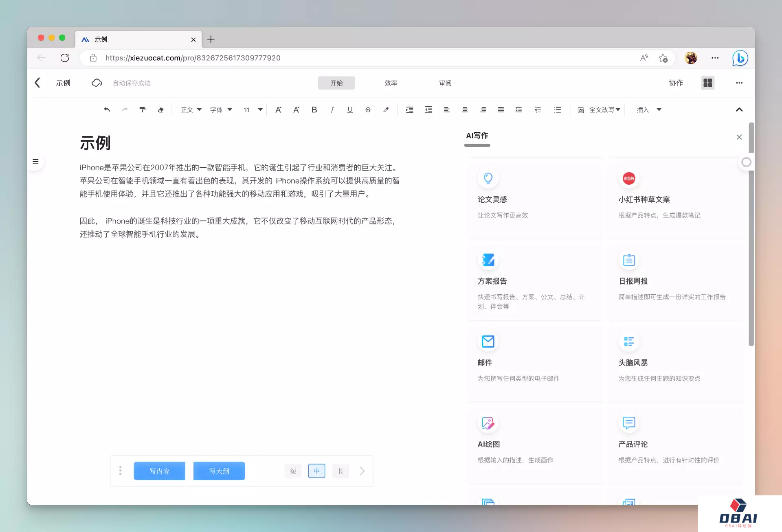
Task: Switch to the 效率 tab
Action: tap(391, 83)
